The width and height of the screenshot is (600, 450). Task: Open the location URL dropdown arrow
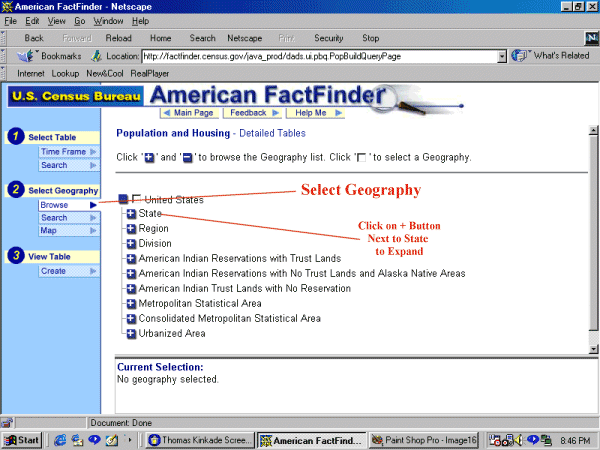pyautogui.click(x=503, y=56)
